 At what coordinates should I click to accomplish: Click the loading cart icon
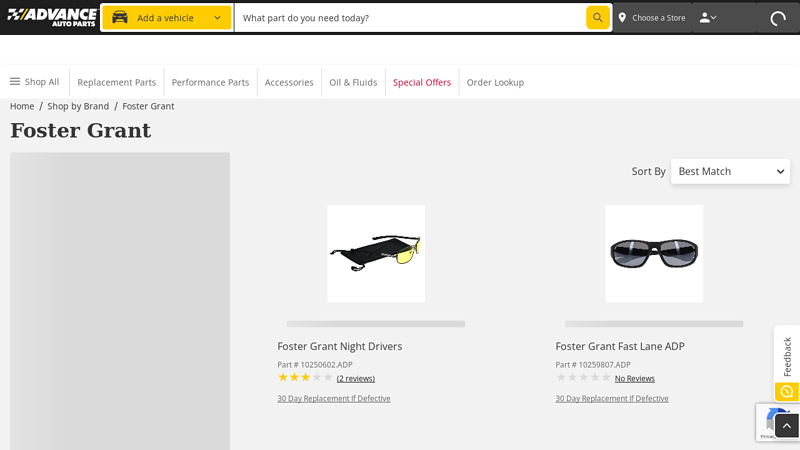pyautogui.click(x=778, y=19)
